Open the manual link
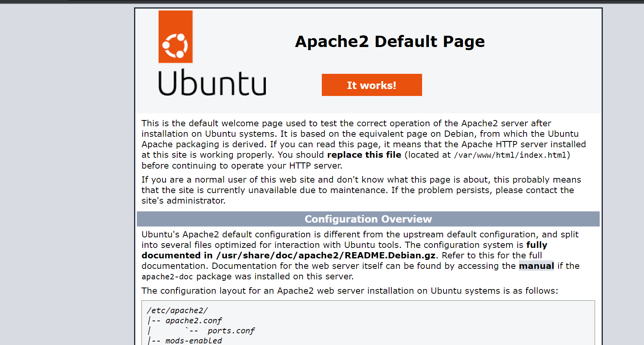This screenshot has height=345, width=644. pyautogui.click(x=536, y=266)
